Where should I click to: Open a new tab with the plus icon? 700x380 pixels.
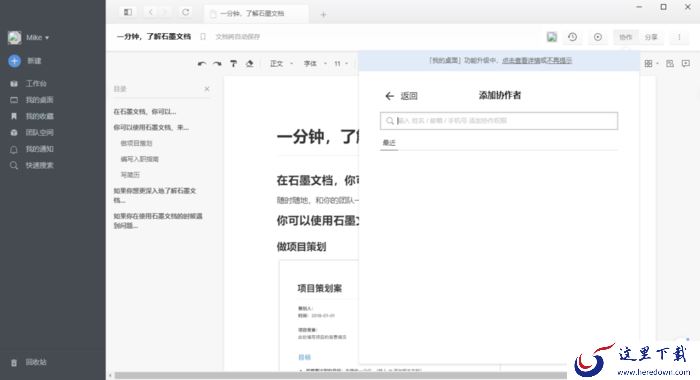323,14
